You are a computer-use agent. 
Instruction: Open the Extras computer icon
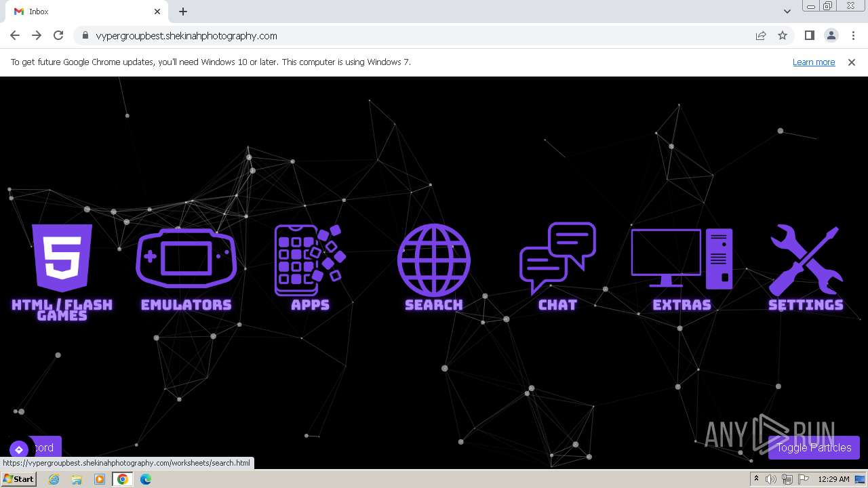tap(682, 259)
